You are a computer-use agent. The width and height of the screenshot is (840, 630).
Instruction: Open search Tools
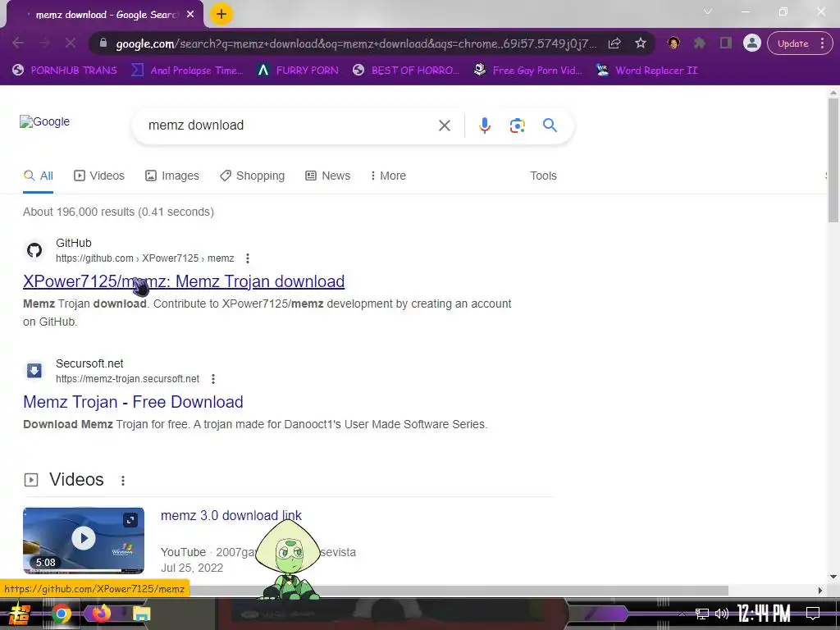point(543,176)
